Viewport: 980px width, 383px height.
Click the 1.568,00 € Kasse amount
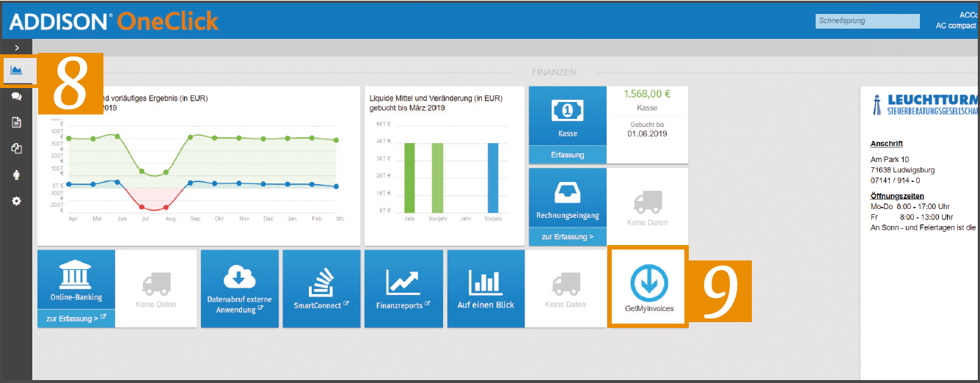click(x=647, y=94)
